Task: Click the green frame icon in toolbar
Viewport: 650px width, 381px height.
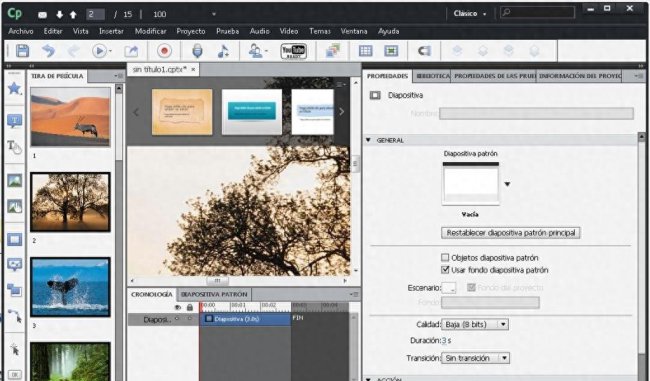Action: (x=391, y=51)
